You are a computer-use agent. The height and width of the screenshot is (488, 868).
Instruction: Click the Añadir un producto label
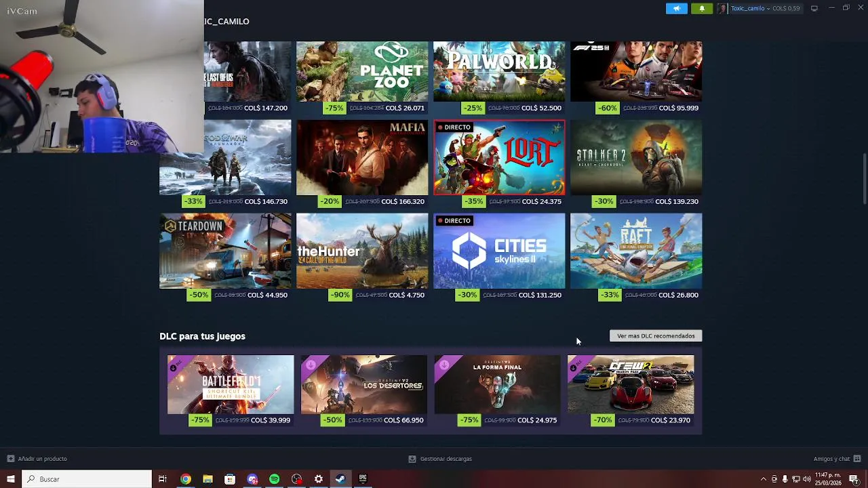[x=42, y=459]
